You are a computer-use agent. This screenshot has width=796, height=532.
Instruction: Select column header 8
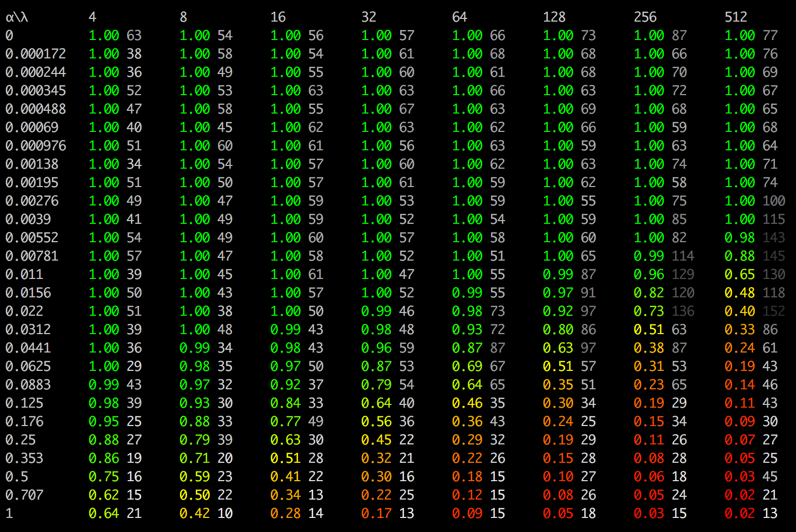click(x=183, y=17)
